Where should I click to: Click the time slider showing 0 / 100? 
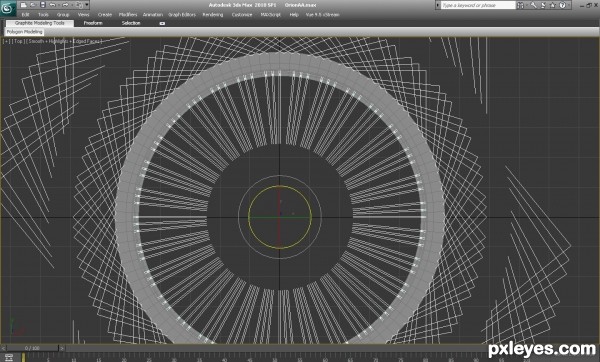[33, 348]
